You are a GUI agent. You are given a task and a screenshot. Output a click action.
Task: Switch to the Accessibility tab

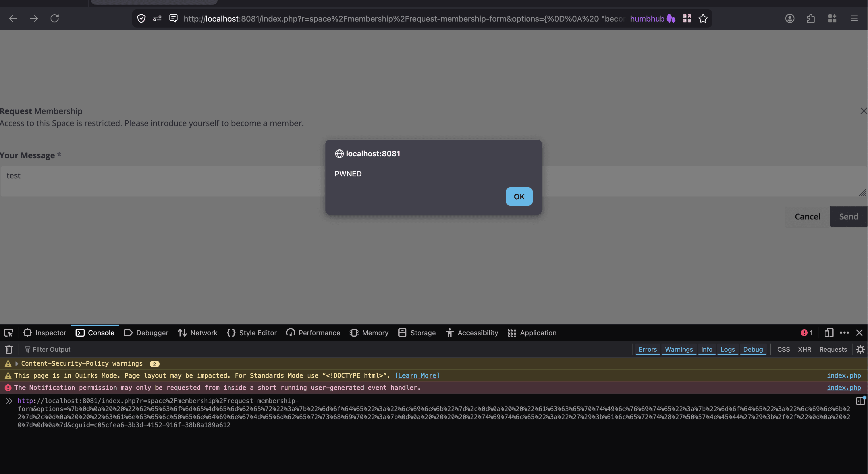(472, 333)
